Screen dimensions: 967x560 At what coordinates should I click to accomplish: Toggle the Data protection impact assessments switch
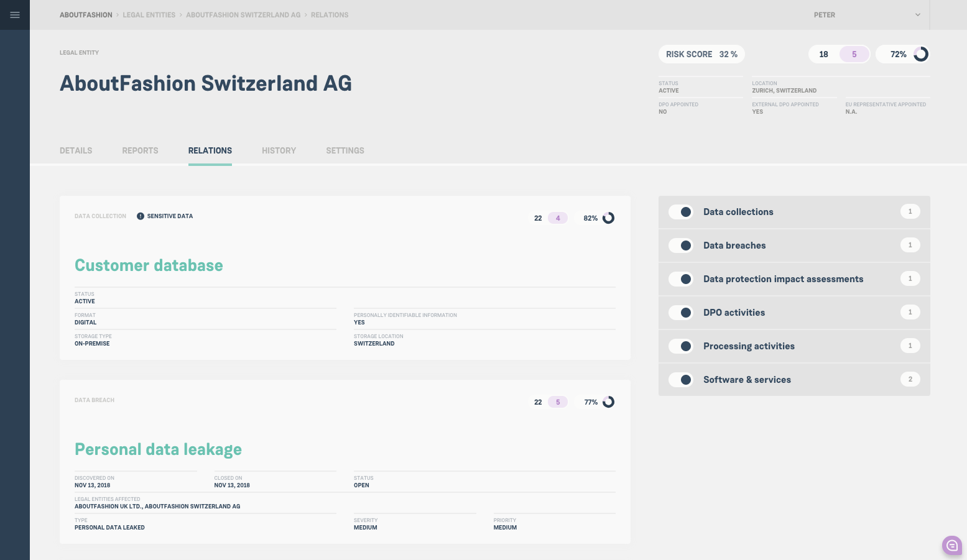click(x=681, y=279)
